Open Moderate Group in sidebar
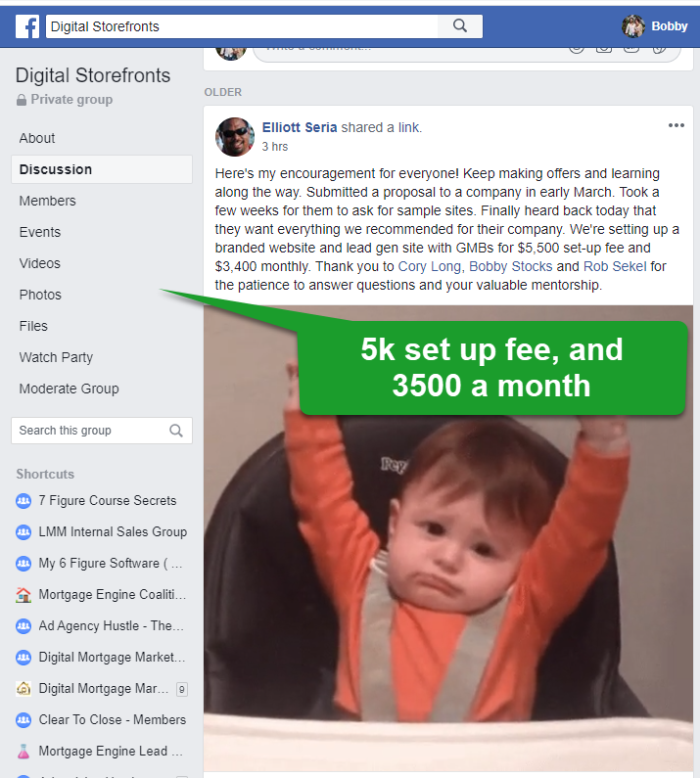Viewport: 700px width, 778px height. point(69,389)
